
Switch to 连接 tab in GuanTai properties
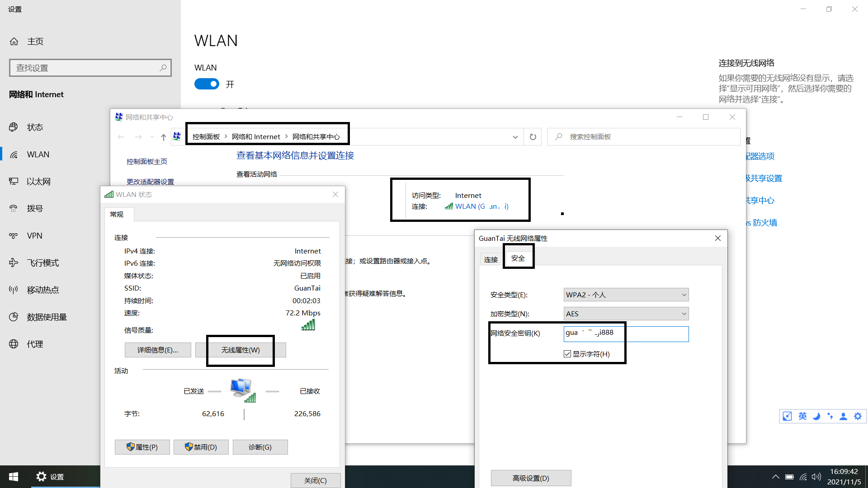pyautogui.click(x=491, y=259)
